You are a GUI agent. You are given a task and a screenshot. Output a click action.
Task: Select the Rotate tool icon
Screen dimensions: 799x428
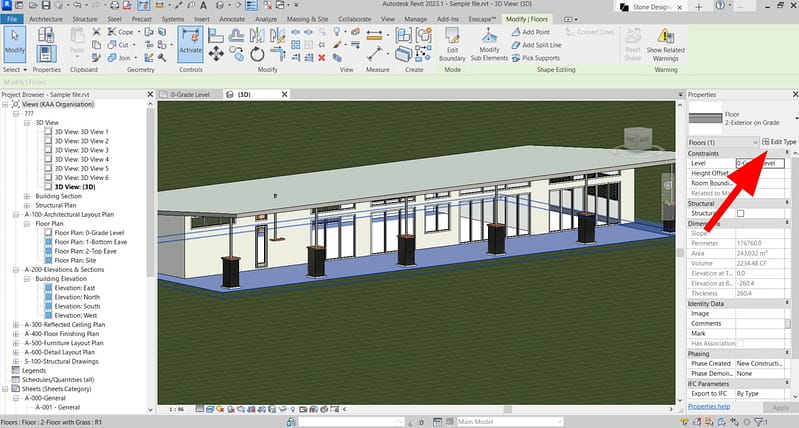258,53
